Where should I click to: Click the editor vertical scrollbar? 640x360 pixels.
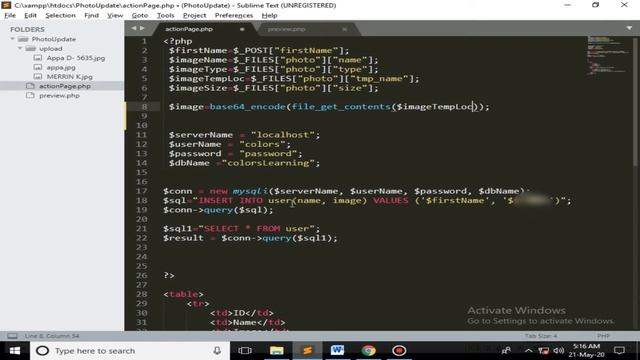pos(635,101)
